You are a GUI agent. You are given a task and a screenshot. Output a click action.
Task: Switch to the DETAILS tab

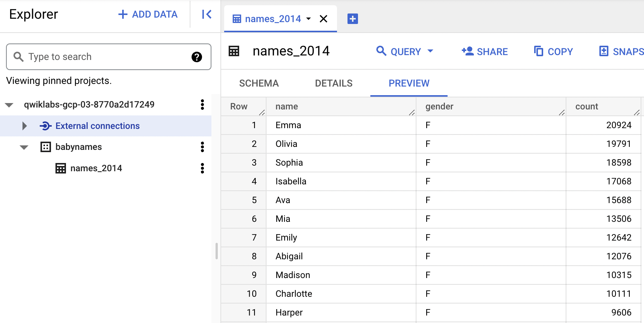click(334, 83)
